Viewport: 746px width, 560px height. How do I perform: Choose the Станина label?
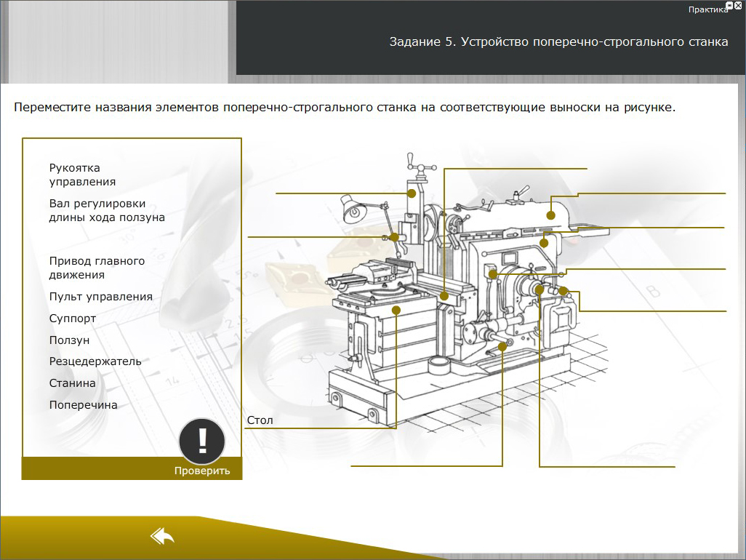72,383
